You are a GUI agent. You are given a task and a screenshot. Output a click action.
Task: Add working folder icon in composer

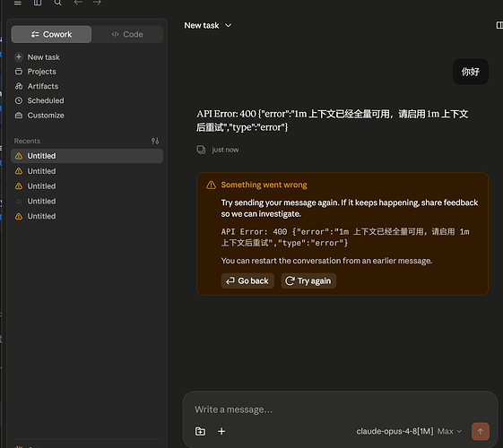[200, 431]
